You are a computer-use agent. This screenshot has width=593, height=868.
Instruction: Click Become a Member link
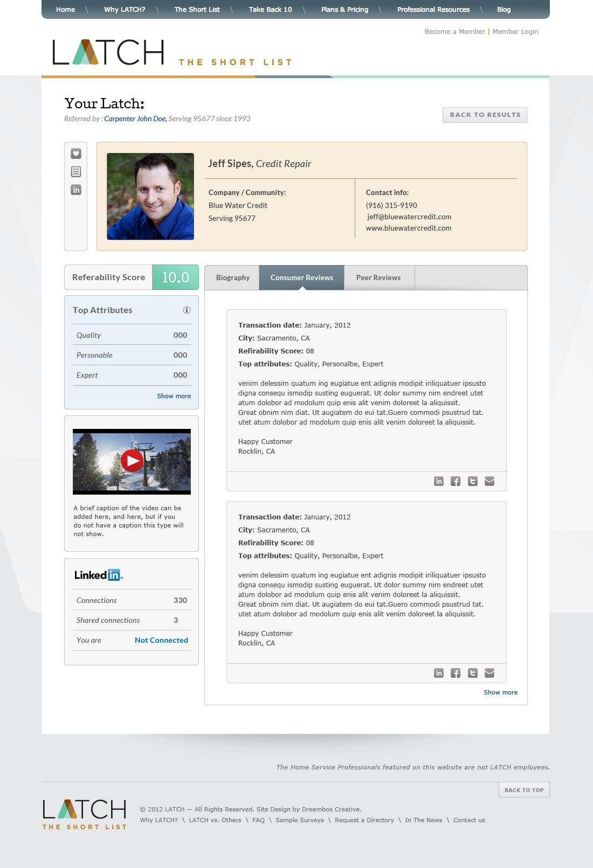455,32
